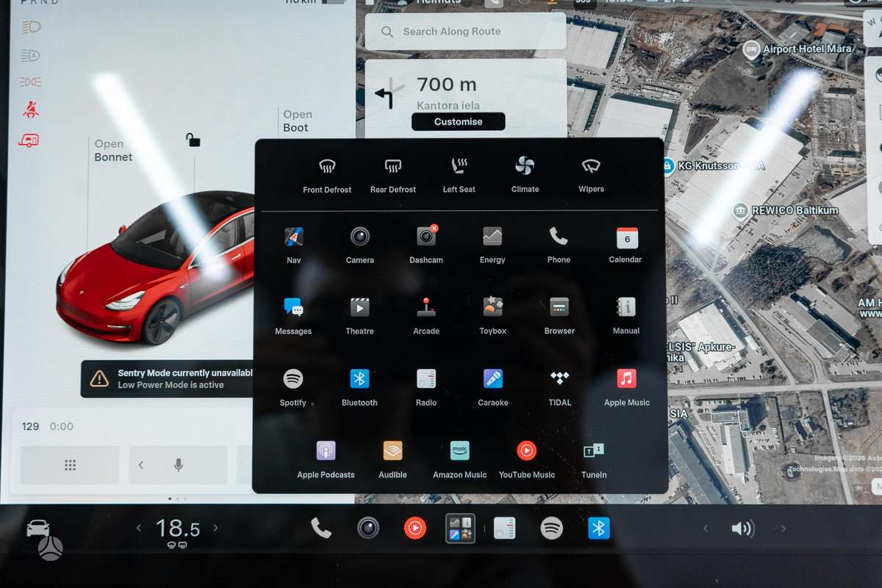This screenshot has height=588, width=882.
Task: Activate the Wipers control
Action: (x=591, y=176)
